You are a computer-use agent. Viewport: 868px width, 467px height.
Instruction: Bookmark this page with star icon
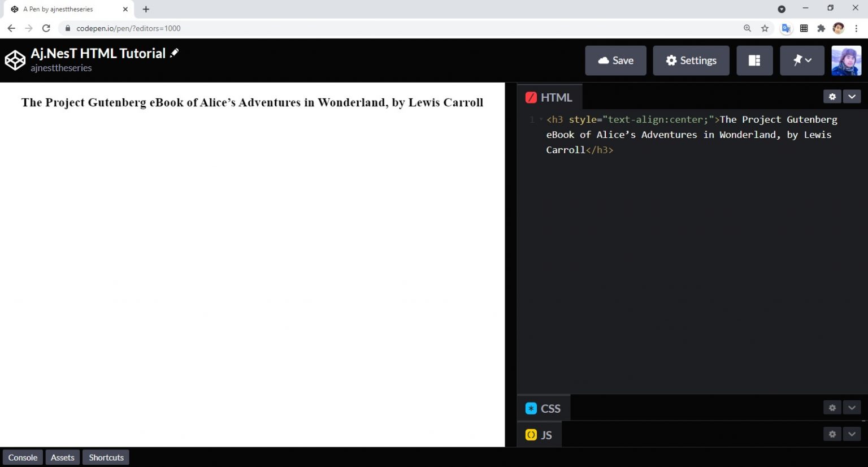(765, 28)
